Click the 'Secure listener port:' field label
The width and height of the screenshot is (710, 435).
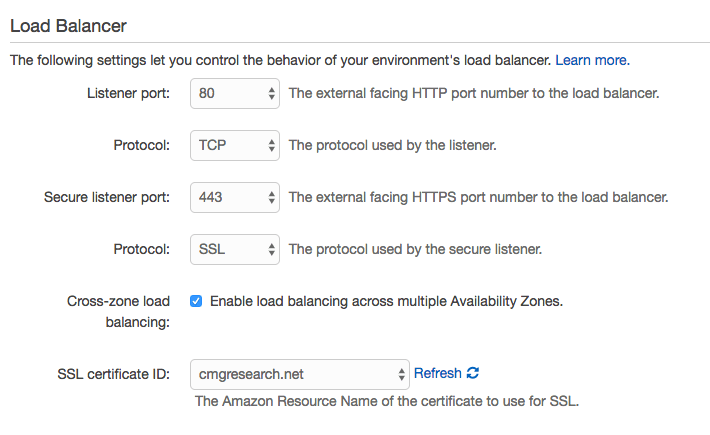(107, 197)
